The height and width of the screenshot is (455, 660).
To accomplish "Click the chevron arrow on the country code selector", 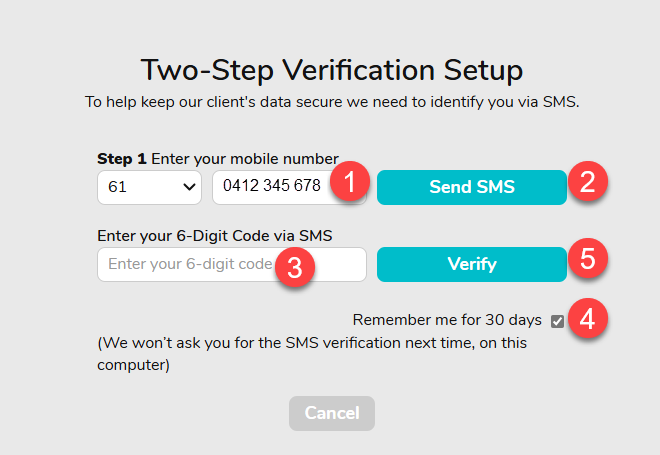I will coord(189,187).
